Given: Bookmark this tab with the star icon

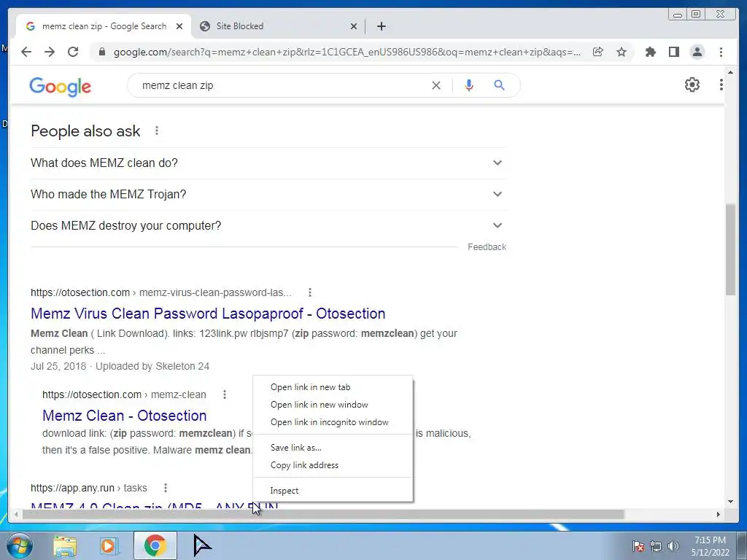Looking at the screenshot, I should [x=622, y=52].
